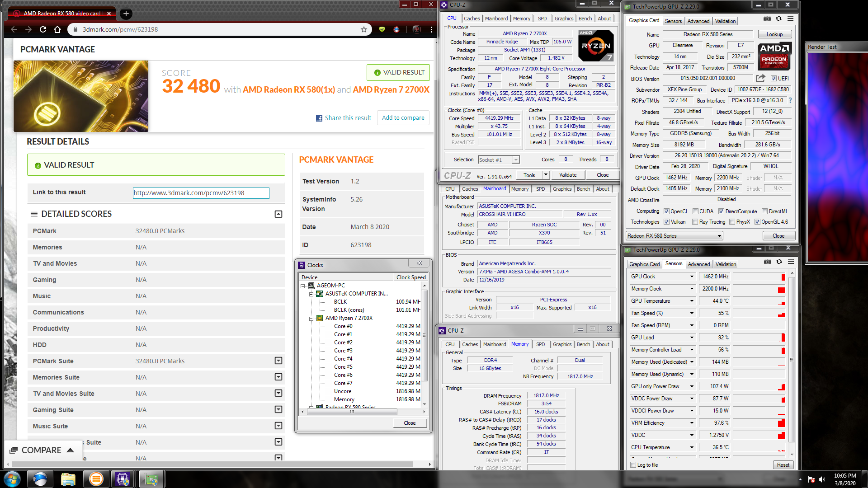Open the GPU-Z taskbar icon

click(151, 479)
